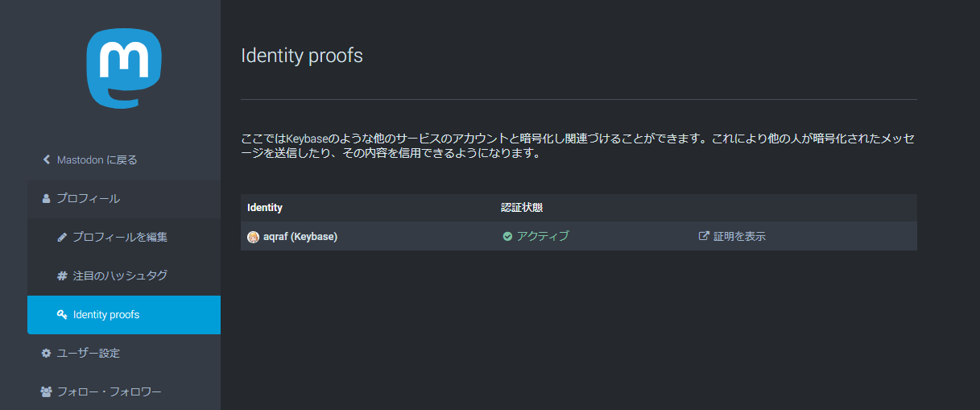The height and width of the screenshot is (410, 980).
Task: Go back via Mastodon に戻る
Action: point(97,159)
